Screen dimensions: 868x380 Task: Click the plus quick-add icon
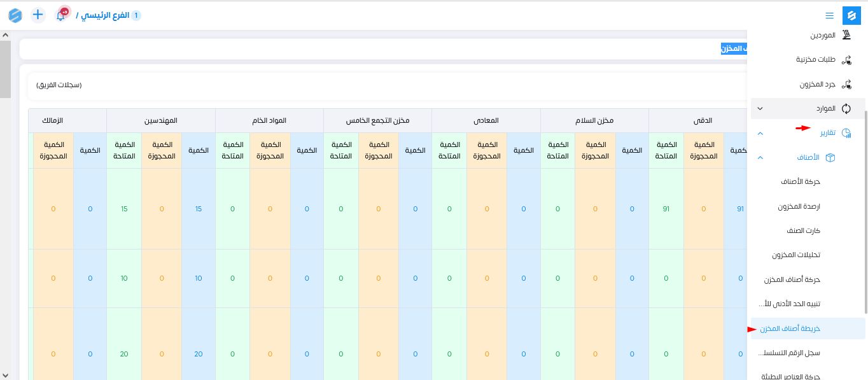point(38,15)
